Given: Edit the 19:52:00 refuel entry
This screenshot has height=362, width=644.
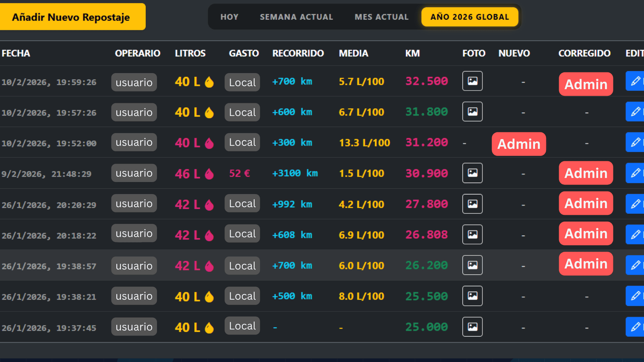Looking at the screenshot, I should pyautogui.click(x=635, y=142).
